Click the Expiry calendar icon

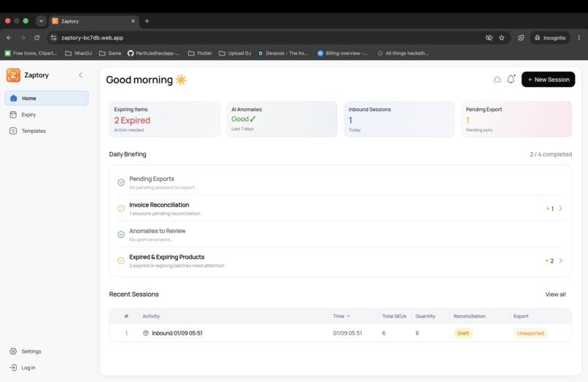tap(13, 115)
